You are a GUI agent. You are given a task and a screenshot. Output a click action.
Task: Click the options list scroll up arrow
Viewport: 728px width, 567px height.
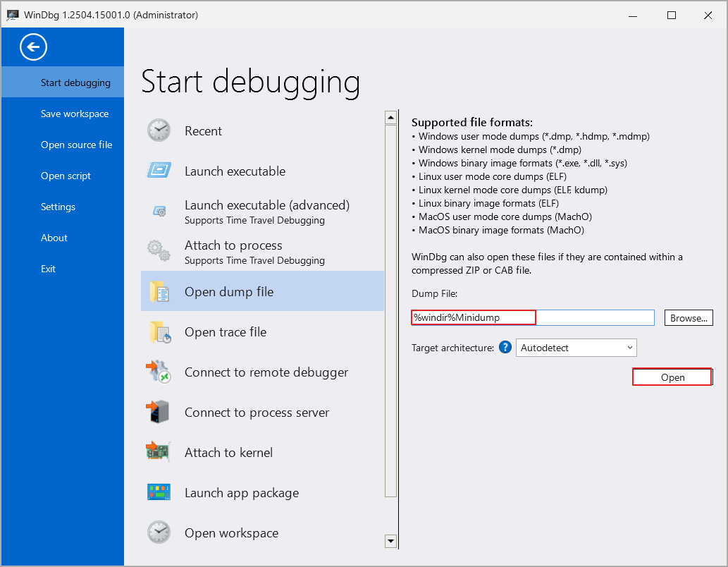[x=390, y=118]
